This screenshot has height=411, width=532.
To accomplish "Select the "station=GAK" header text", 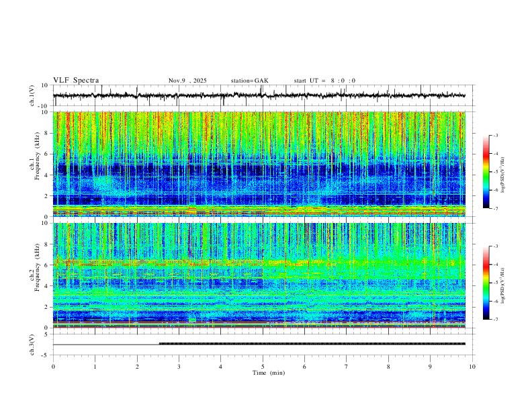I will coord(249,81).
